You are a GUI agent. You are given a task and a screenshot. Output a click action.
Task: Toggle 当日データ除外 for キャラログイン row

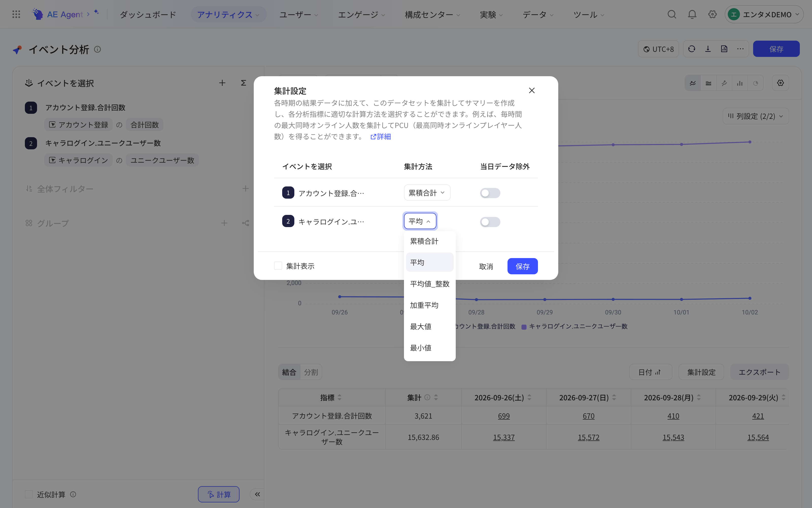pyautogui.click(x=490, y=222)
